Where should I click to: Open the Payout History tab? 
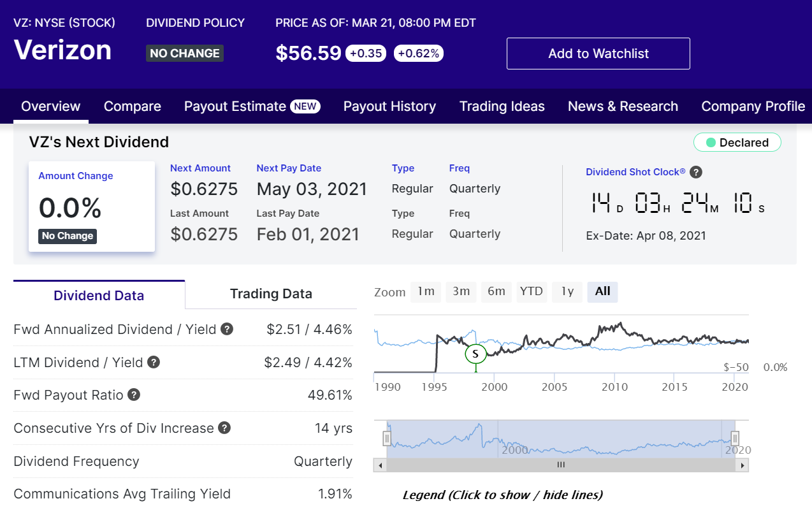pyautogui.click(x=390, y=106)
